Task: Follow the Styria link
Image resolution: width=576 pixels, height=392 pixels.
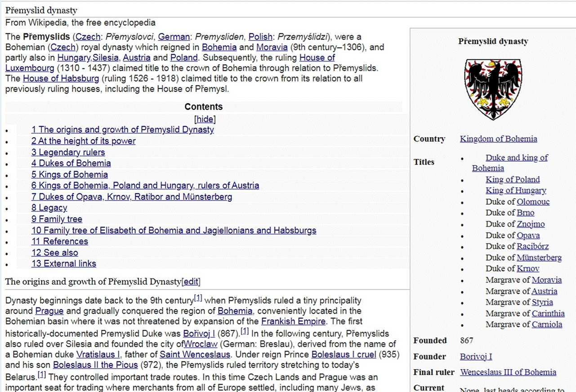Action: tap(542, 302)
